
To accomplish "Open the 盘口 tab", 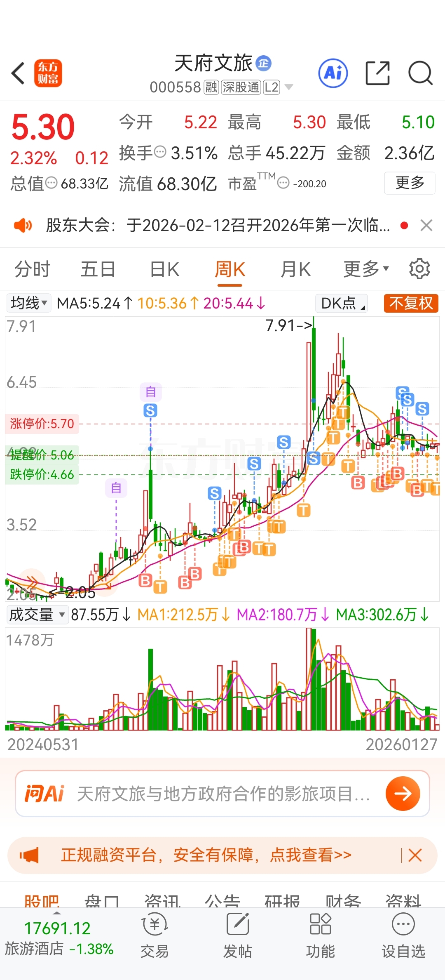I will (x=102, y=901).
